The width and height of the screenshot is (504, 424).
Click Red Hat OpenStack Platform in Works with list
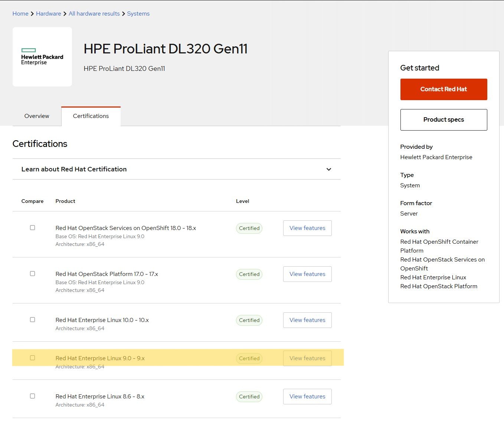(439, 286)
